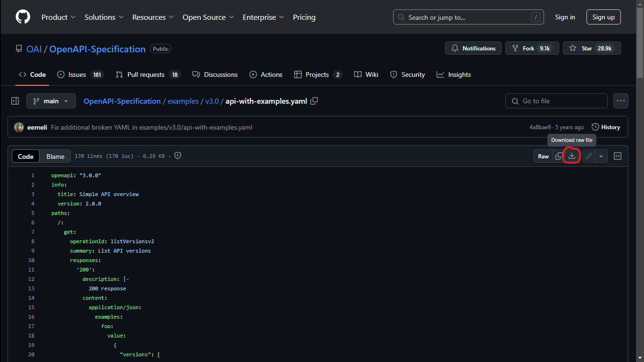
Task: Open the more file actions ellipsis menu
Action: (621, 101)
